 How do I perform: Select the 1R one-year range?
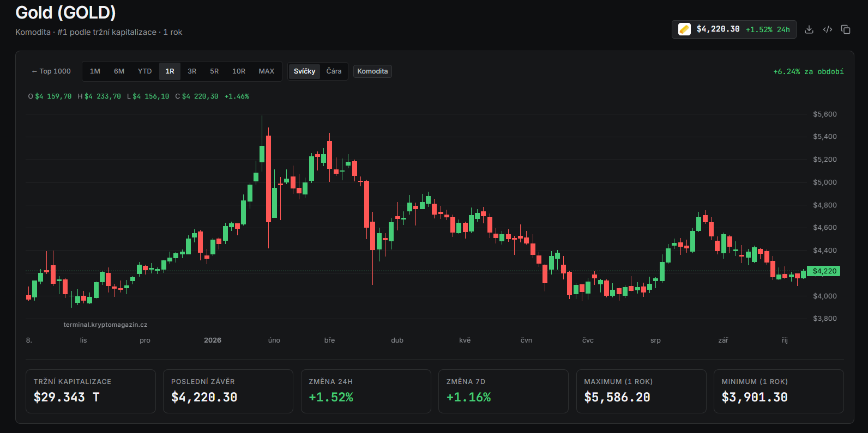(x=170, y=71)
